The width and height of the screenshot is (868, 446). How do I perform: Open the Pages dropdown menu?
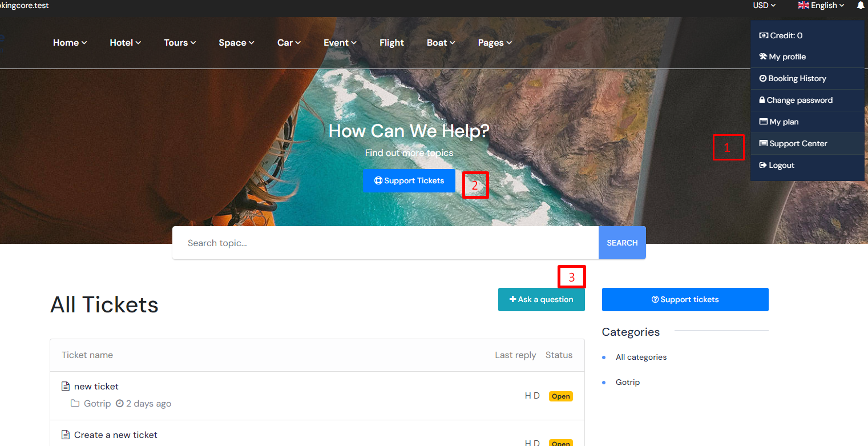pos(495,43)
